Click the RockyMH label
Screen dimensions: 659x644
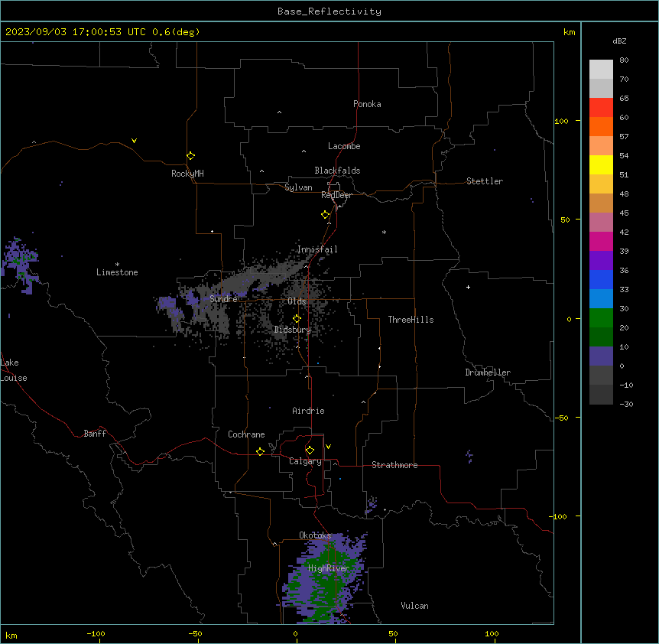[x=187, y=174]
